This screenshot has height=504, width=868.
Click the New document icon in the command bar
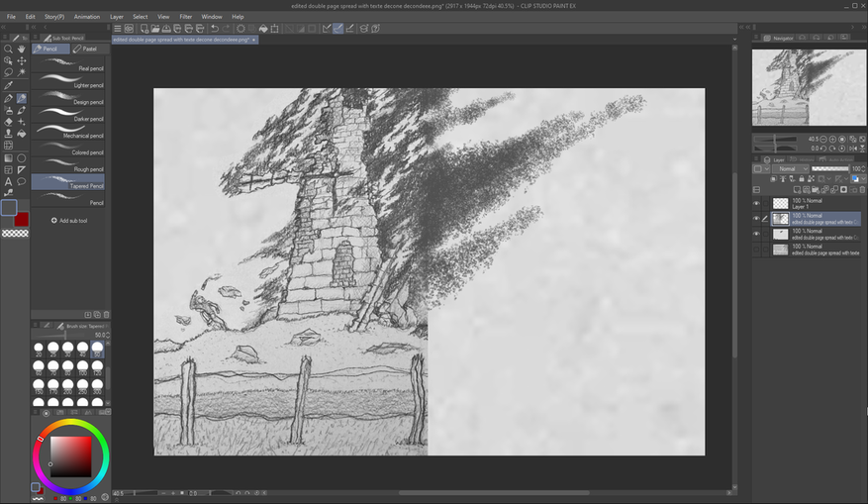tap(144, 29)
